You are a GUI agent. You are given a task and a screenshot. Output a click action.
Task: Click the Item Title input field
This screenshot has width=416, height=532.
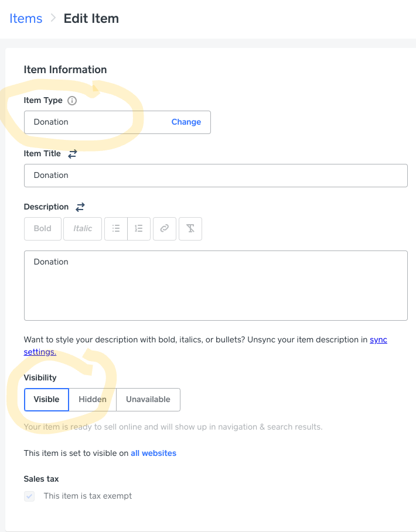216,176
